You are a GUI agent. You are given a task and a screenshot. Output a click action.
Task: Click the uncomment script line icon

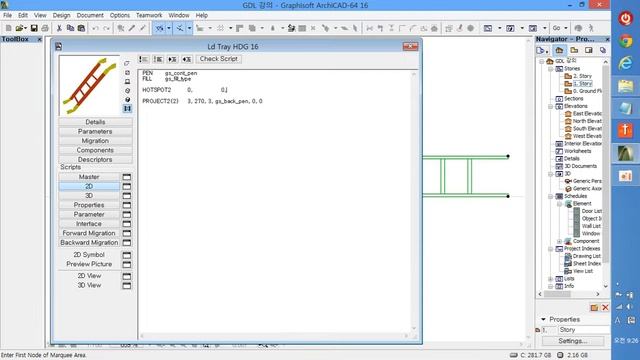pos(158,59)
